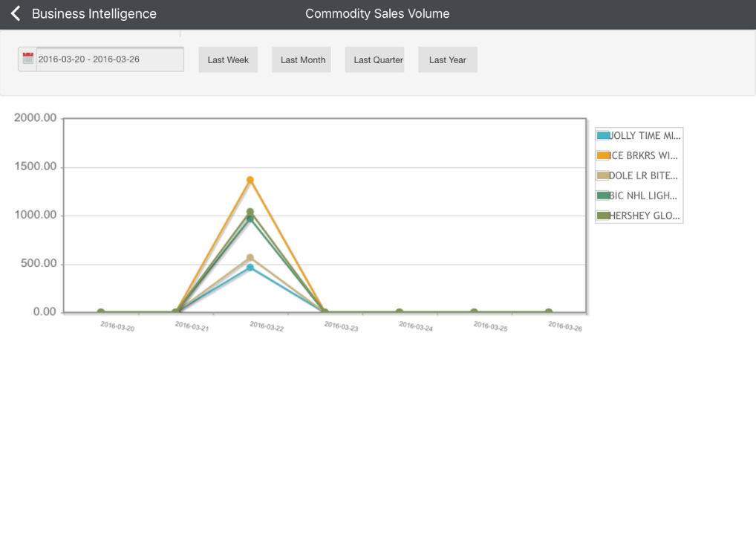Image resolution: width=756 pixels, height=550 pixels.
Task: Click the orange peak data point
Action: coord(250,180)
